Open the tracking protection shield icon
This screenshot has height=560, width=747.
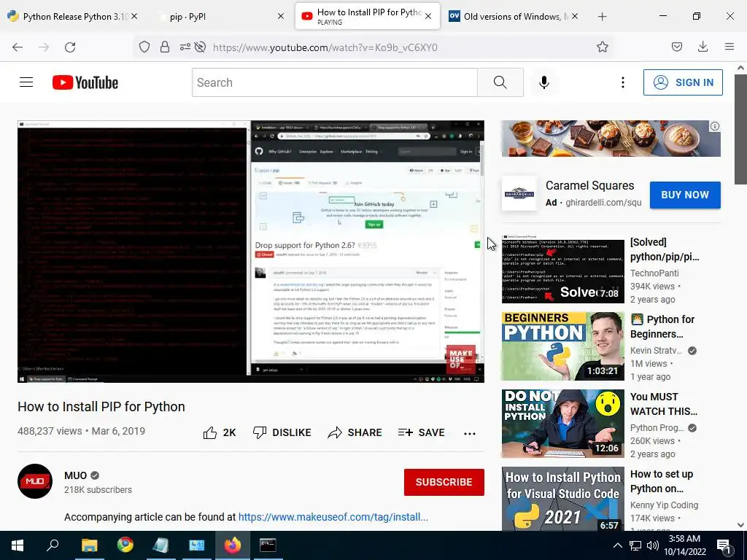coord(144,47)
